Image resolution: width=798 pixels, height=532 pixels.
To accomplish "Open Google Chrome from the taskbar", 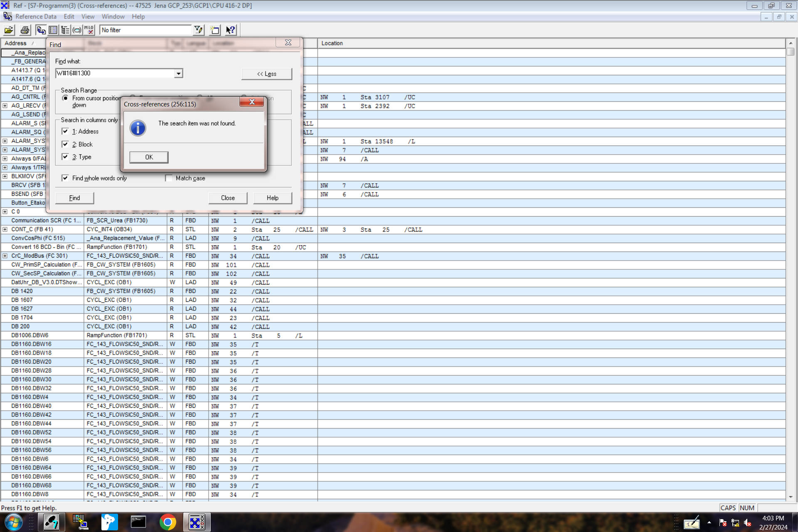I will tap(167, 522).
